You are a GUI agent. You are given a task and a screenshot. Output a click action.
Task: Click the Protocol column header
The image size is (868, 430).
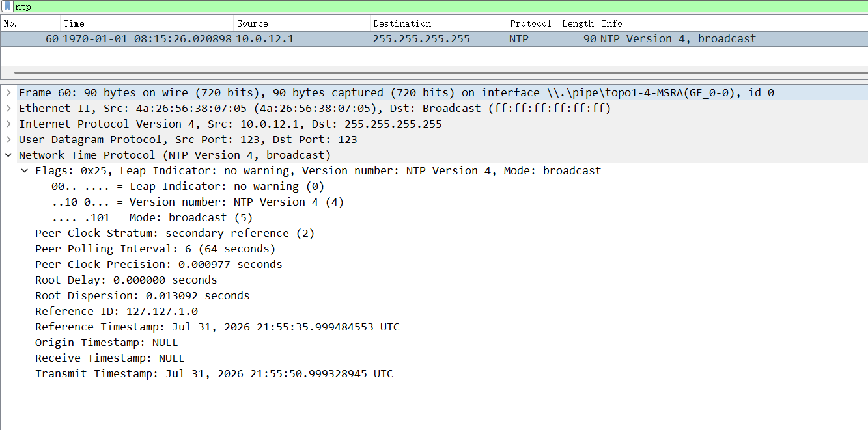click(x=533, y=23)
